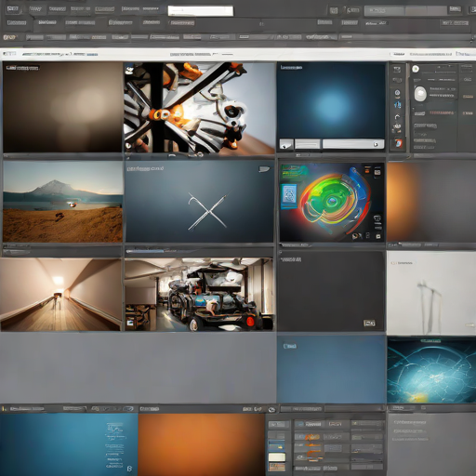This screenshot has height=476, width=476.
Task: Select the red and blue icon at strip bottom
Action: pyautogui.click(x=398, y=143)
